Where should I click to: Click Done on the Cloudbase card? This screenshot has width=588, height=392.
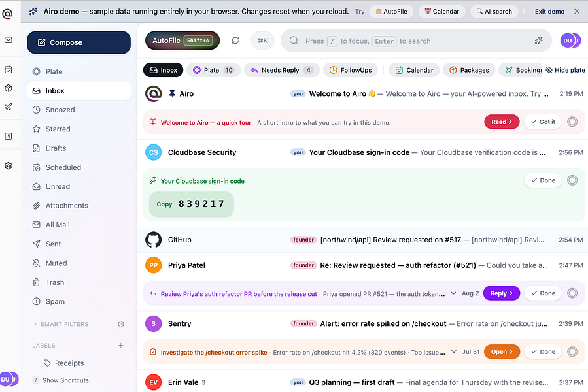(x=543, y=180)
